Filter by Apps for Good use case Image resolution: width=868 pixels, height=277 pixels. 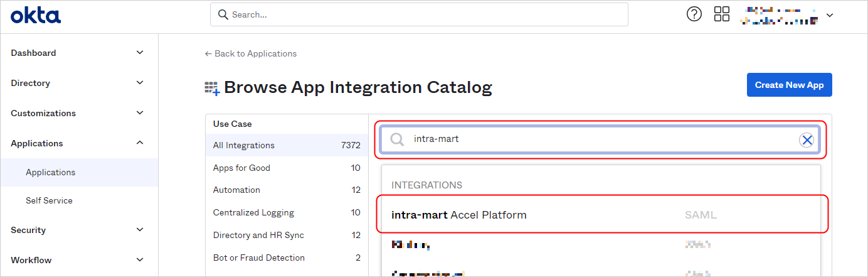tap(241, 168)
